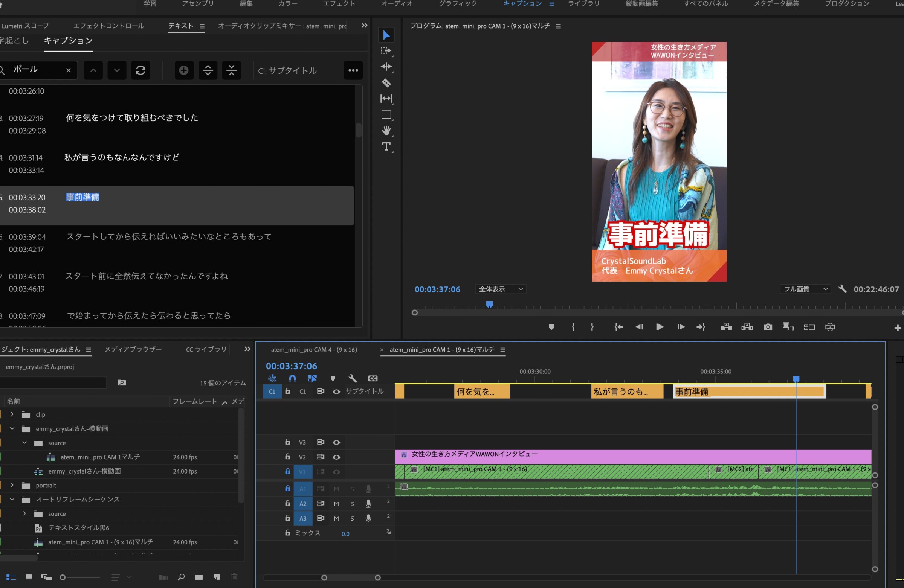Select the Selection tool arrow
Image resolution: width=904 pixels, height=588 pixels.
click(x=386, y=35)
